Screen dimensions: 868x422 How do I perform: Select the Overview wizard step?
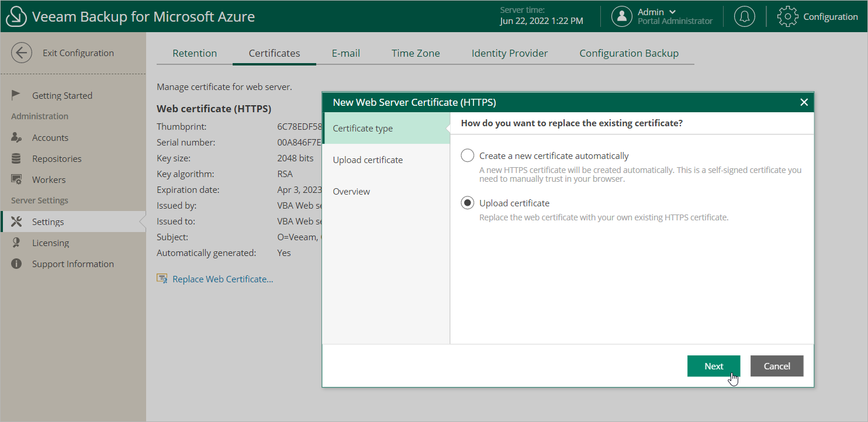pyautogui.click(x=351, y=192)
